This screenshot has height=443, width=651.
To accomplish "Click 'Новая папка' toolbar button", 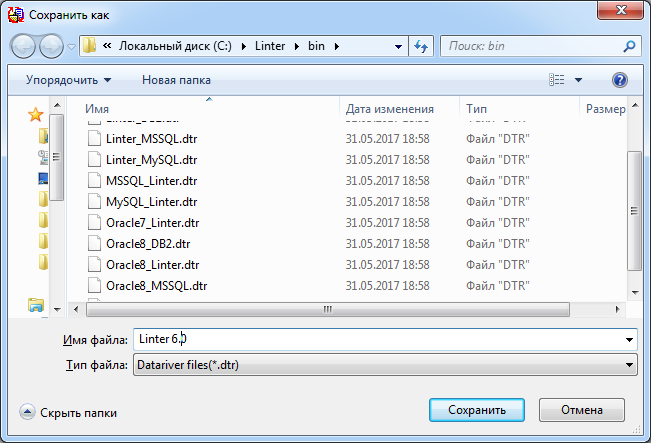I will pyautogui.click(x=176, y=80).
